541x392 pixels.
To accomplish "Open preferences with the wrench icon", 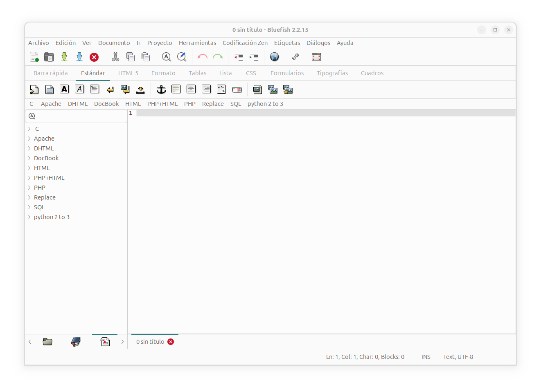I will click(x=295, y=57).
